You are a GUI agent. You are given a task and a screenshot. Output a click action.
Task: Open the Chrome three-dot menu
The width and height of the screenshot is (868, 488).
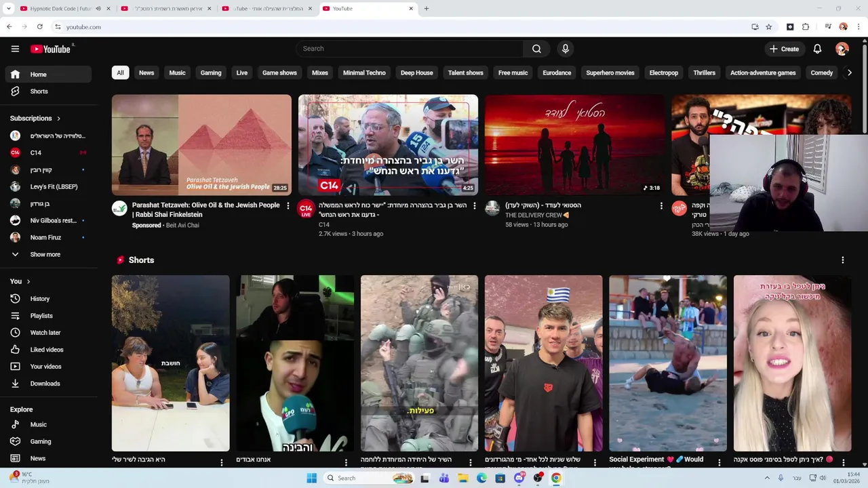[x=859, y=27]
